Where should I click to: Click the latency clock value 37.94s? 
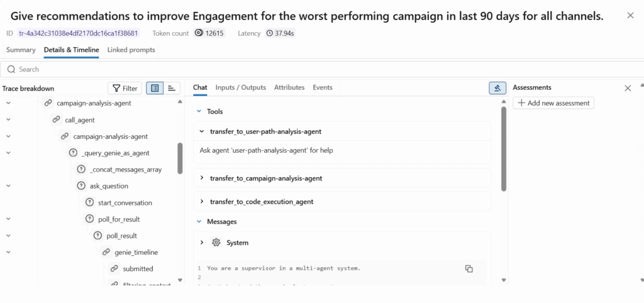click(280, 33)
